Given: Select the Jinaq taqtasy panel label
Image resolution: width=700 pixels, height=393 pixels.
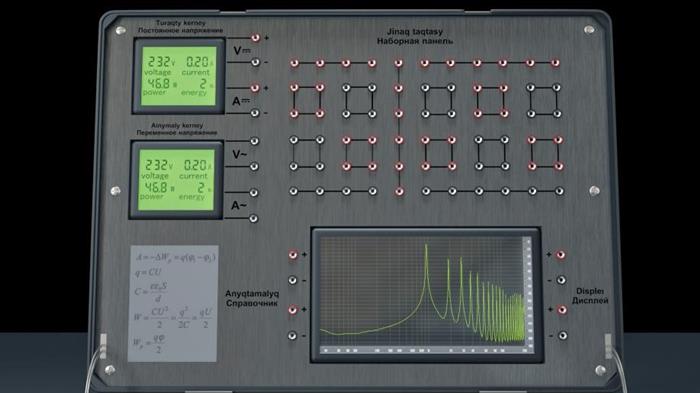Looking at the screenshot, I should 415,32.
